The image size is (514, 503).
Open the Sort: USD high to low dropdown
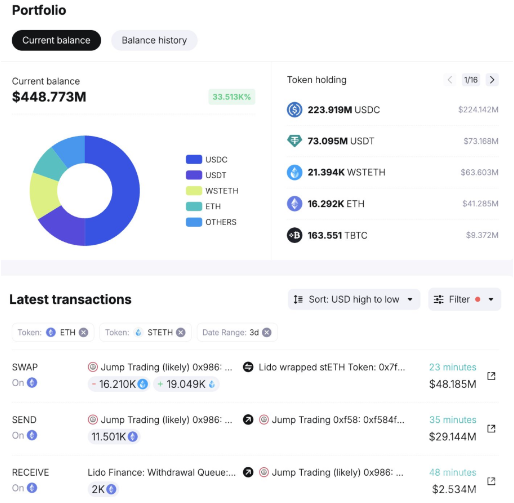coord(354,299)
